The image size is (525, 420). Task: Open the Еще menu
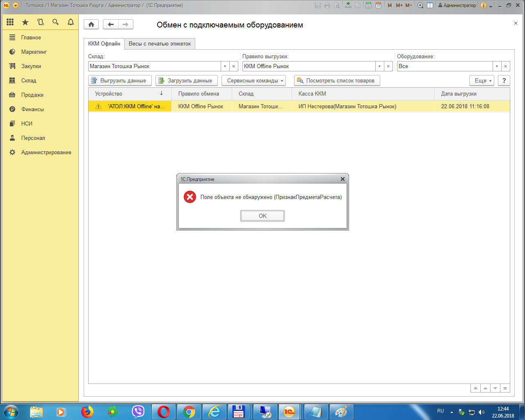482,80
